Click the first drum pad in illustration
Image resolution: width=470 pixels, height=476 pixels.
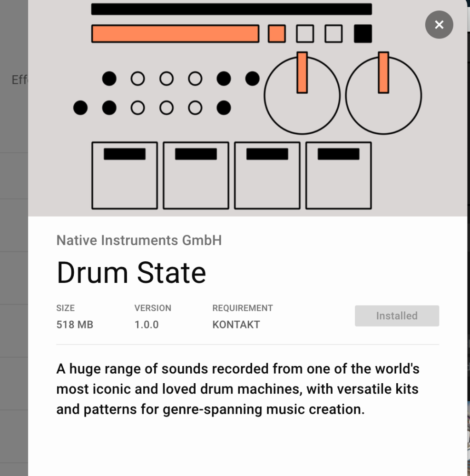pyautogui.click(x=125, y=176)
